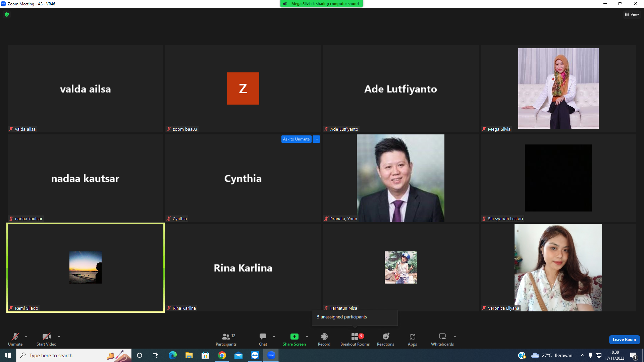644x362 pixels.
Task: Start Video from the toolbar
Action: 46,339
